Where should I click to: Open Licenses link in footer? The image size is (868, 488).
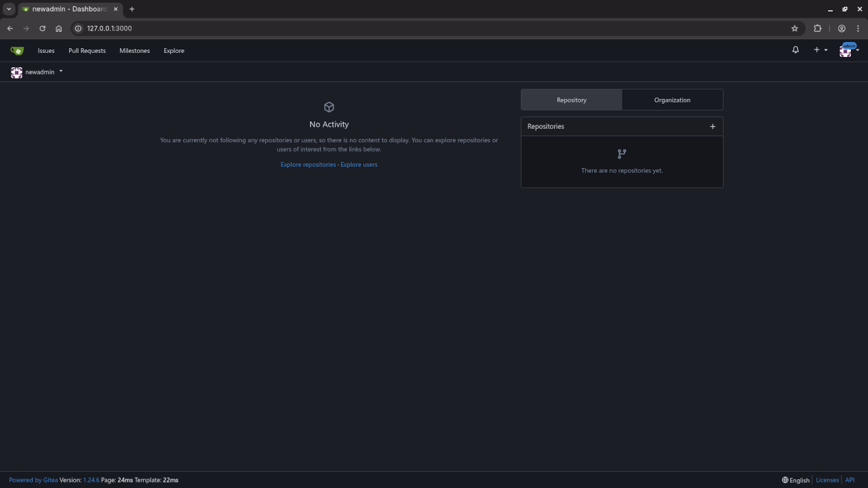coord(827,480)
